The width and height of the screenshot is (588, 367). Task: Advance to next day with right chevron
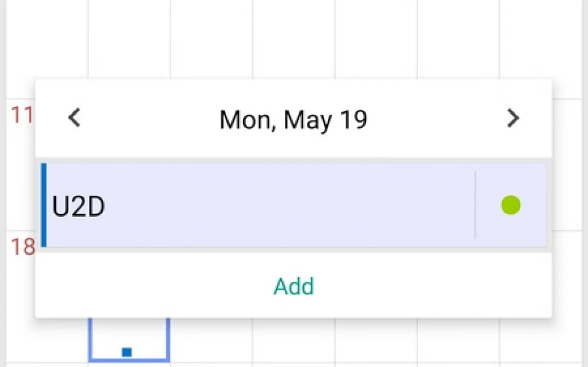tap(513, 118)
